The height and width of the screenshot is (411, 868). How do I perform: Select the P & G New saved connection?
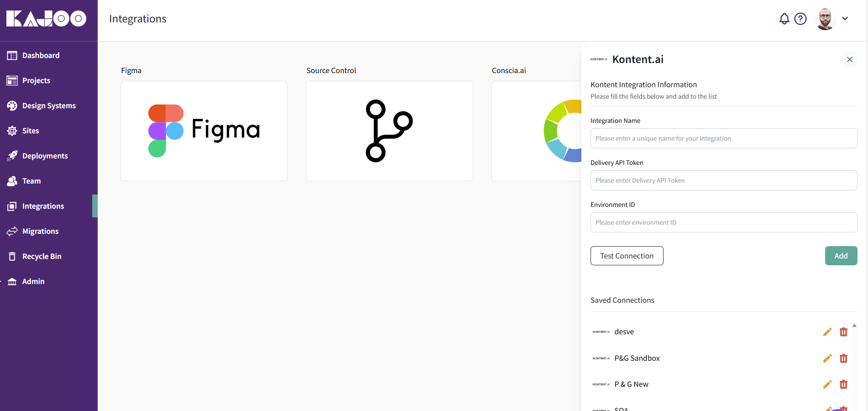click(631, 385)
